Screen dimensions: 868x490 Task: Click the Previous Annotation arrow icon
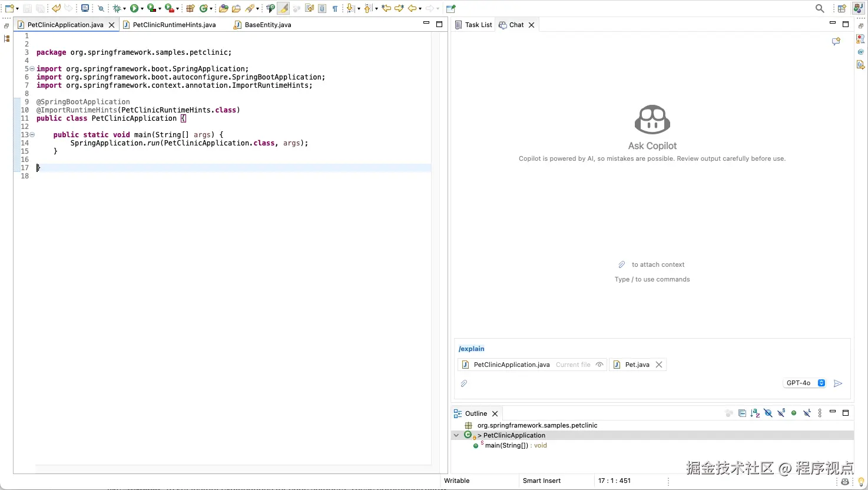367,8
